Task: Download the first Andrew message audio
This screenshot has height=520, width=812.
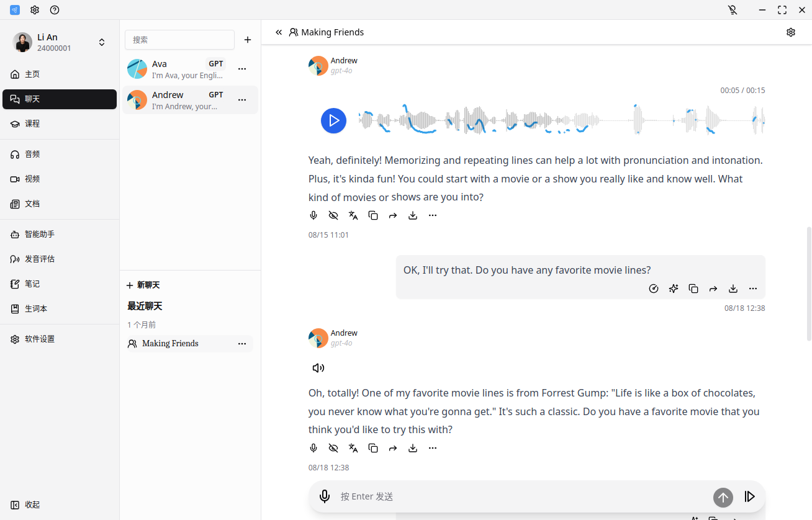Action: pos(413,215)
